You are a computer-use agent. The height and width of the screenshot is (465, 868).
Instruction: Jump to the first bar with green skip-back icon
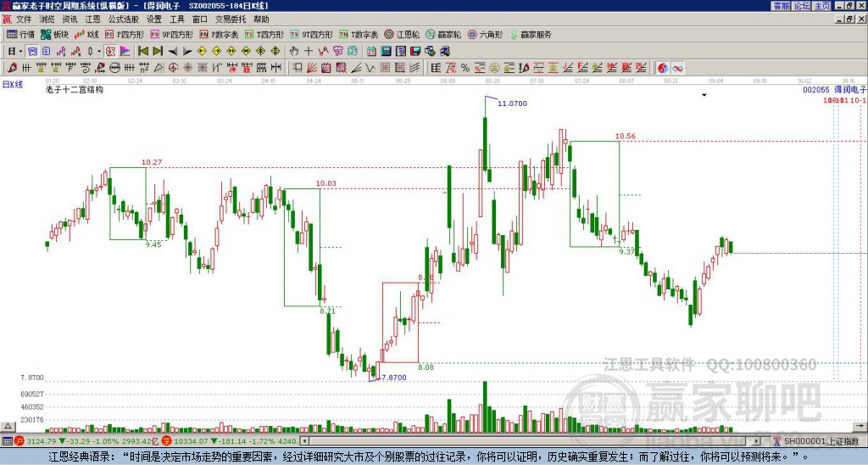[142, 52]
